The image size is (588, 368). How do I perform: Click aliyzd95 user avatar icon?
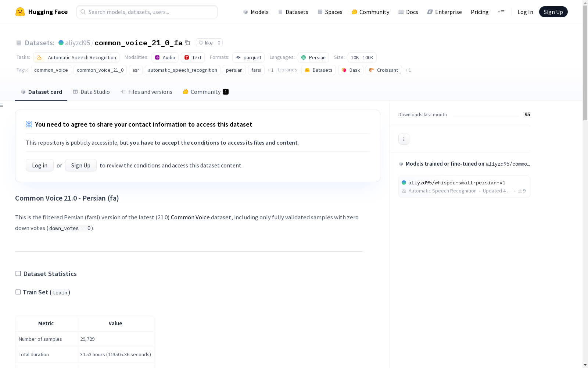click(x=61, y=43)
